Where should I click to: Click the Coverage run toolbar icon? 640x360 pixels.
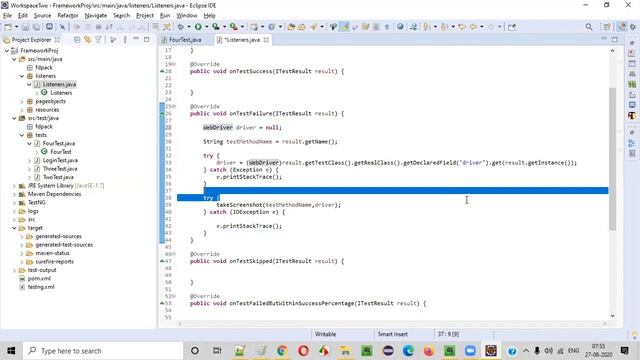click(x=216, y=27)
